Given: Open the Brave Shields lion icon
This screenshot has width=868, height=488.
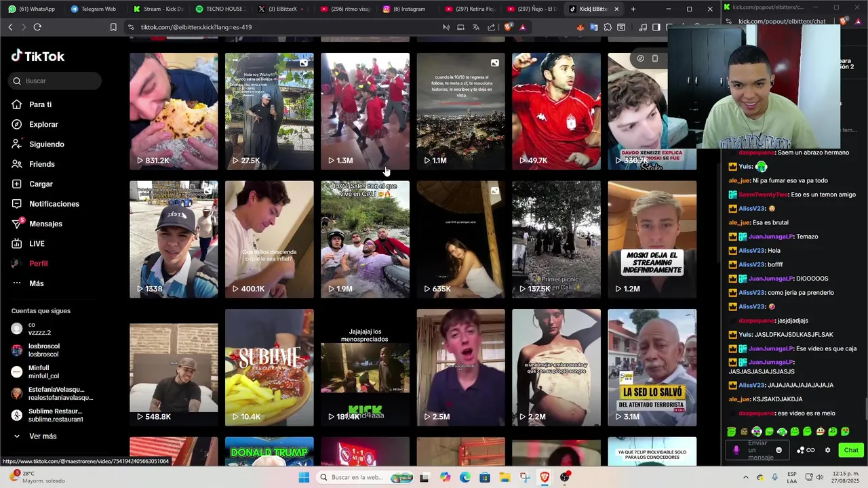Looking at the screenshot, I should (x=508, y=27).
